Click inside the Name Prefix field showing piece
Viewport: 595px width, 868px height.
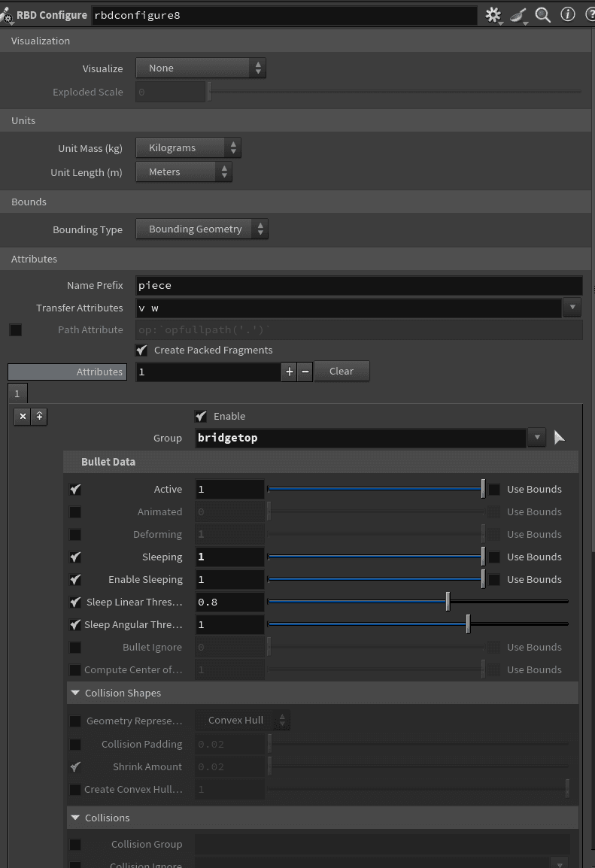(x=301, y=285)
